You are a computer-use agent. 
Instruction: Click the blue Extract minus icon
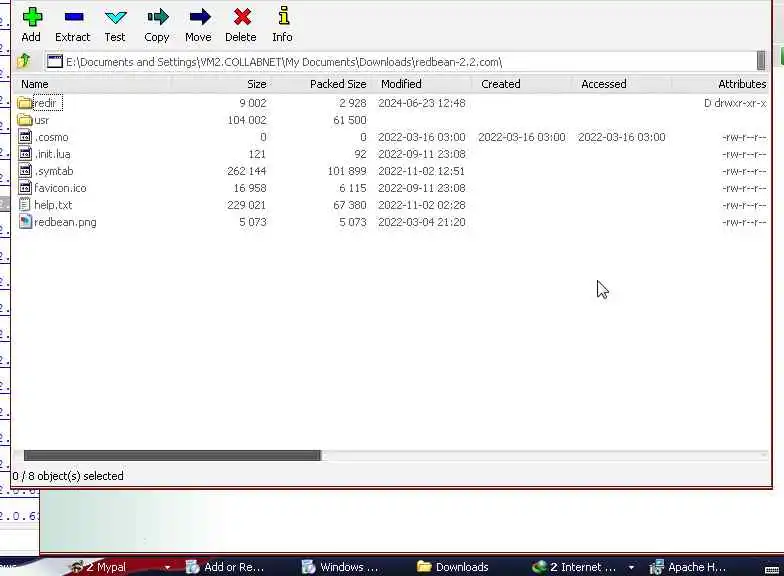(74, 17)
